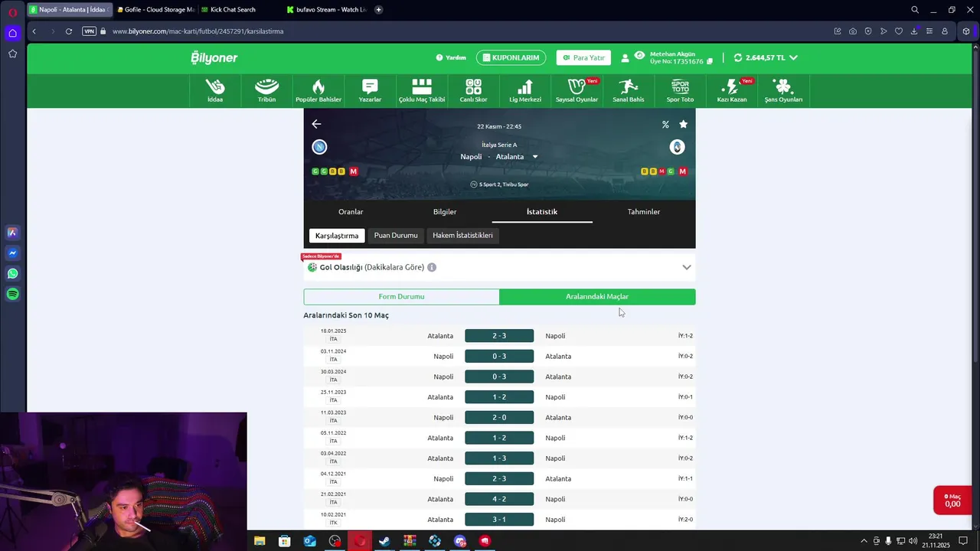This screenshot has width=980, height=551.
Task: Select Hakem İstatistikleri sub-tab
Action: [462, 236]
